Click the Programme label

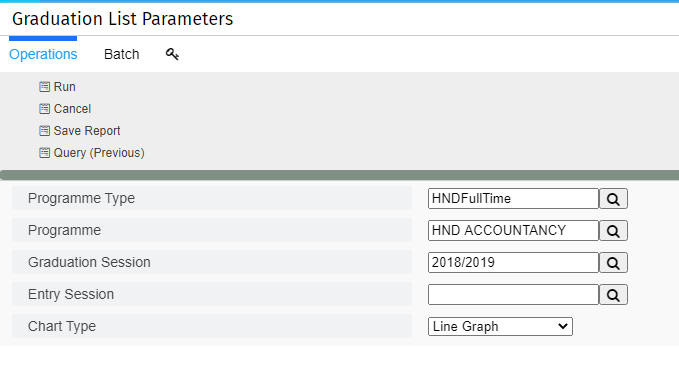[x=65, y=230]
